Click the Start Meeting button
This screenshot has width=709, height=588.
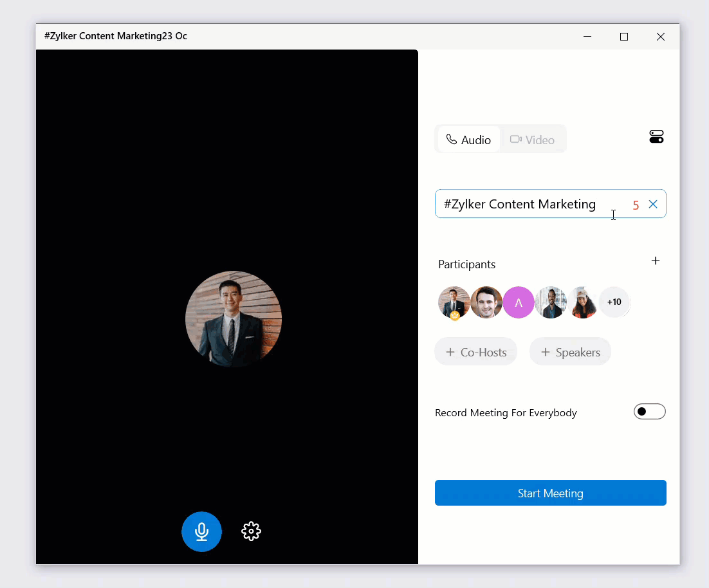click(x=550, y=493)
